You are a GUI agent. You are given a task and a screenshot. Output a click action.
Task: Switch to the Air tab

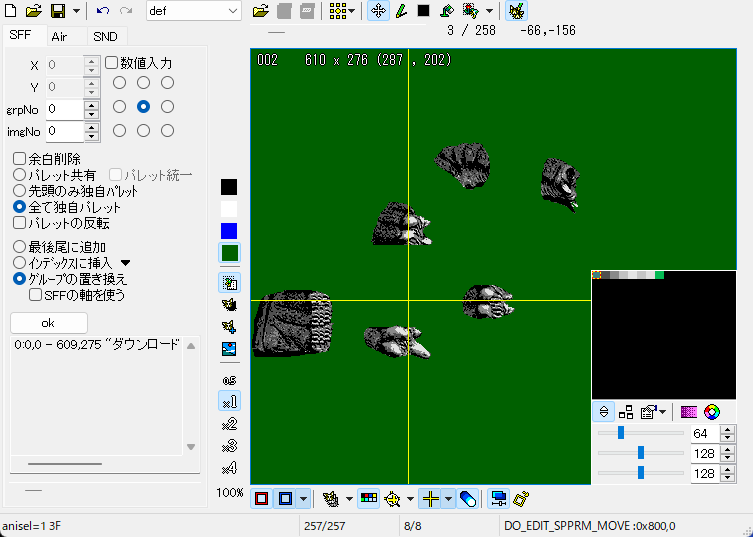[x=60, y=37]
